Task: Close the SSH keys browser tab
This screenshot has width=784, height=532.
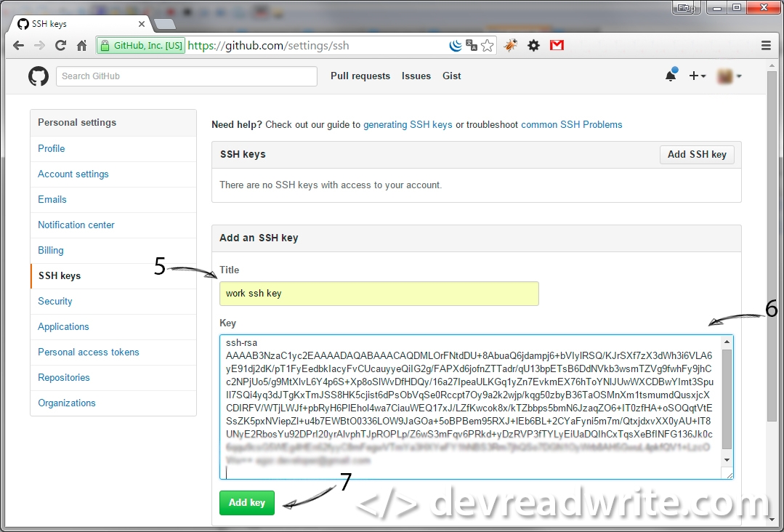Action: [142, 23]
